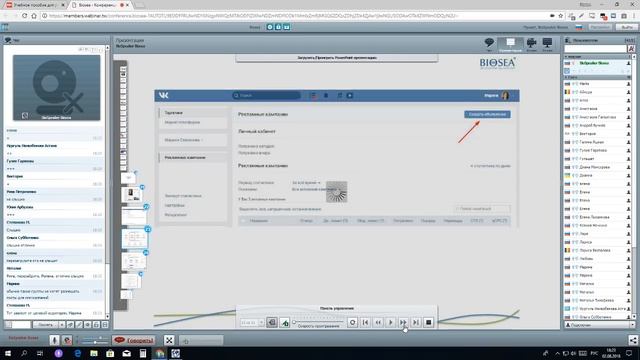Adjust the playback speed slider

coord(318,322)
